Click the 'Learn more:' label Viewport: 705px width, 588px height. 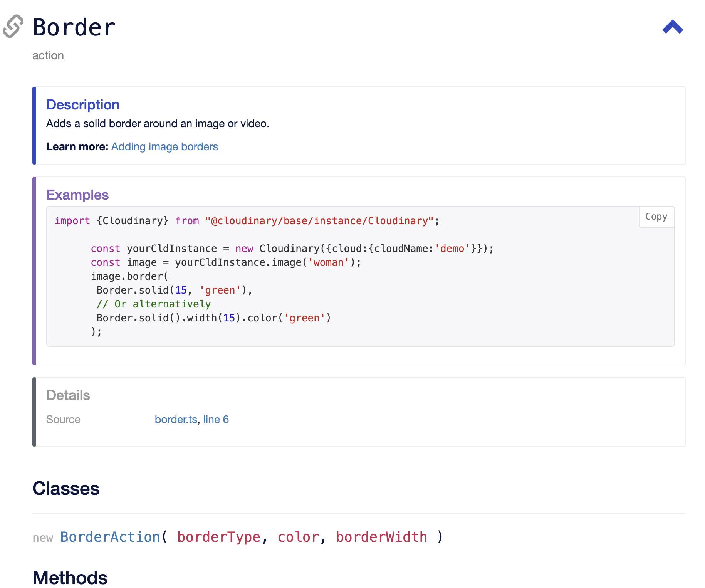77,147
